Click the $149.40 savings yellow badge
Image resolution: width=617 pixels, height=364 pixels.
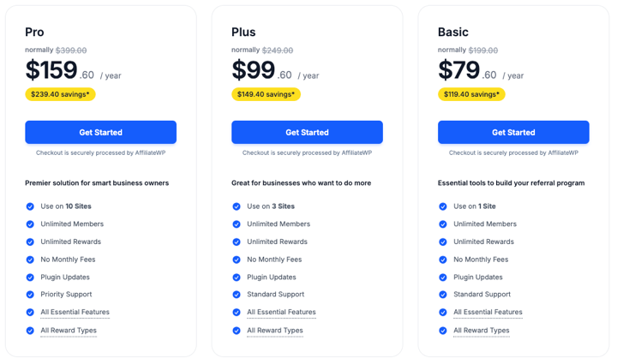(266, 94)
